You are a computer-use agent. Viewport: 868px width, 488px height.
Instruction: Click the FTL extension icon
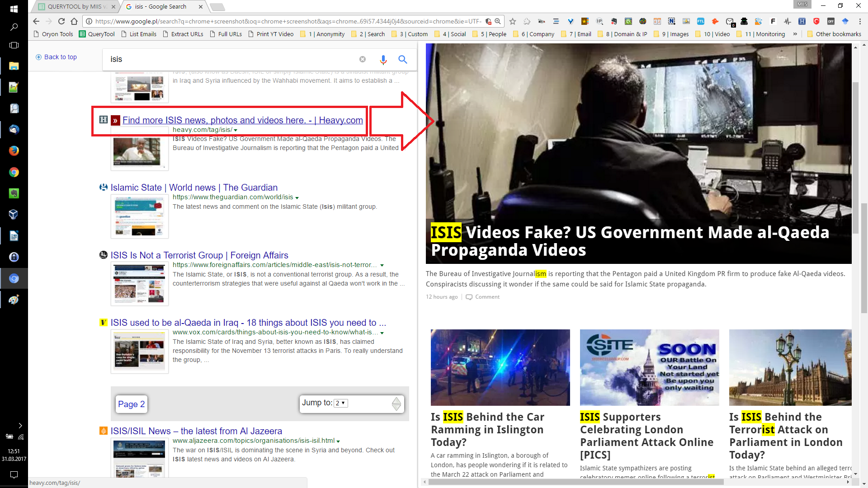point(700,21)
